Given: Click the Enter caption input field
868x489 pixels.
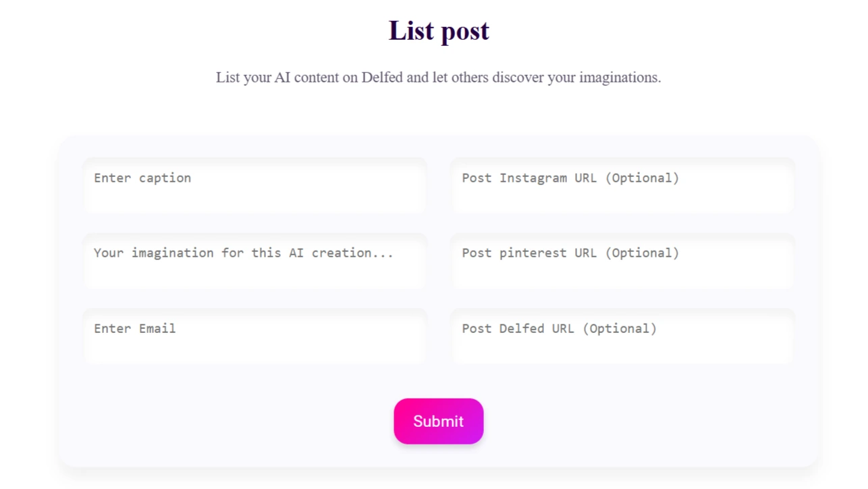Looking at the screenshot, I should point(254,186).
